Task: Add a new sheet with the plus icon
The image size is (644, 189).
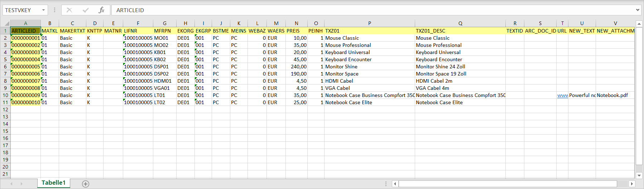Action: 86,184
